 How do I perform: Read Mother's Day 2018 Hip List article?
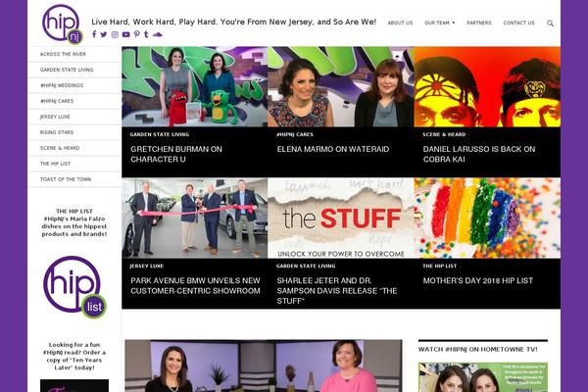pos(478,280)
